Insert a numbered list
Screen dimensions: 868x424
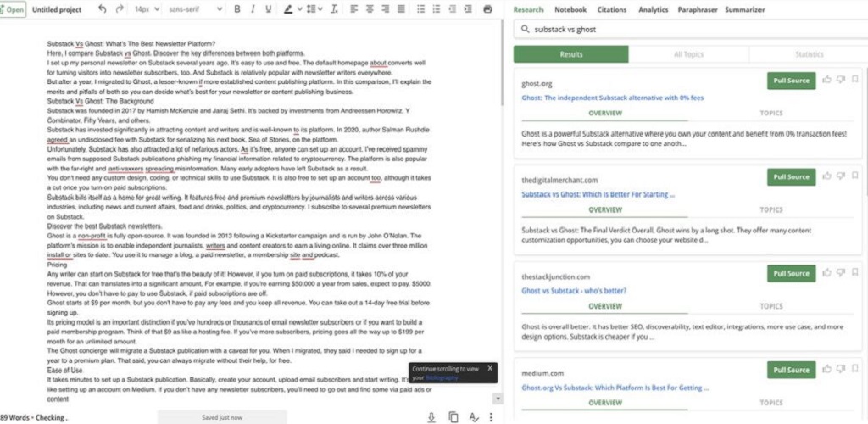437,9
